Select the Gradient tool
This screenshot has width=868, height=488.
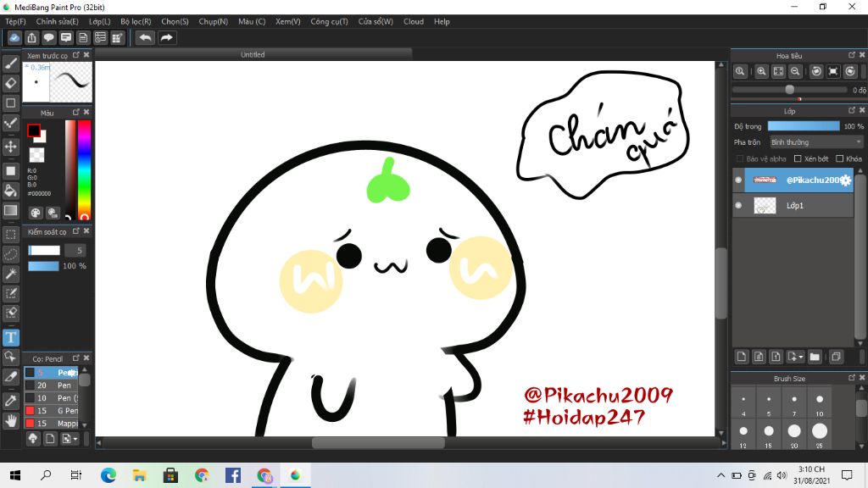point(10,210)
